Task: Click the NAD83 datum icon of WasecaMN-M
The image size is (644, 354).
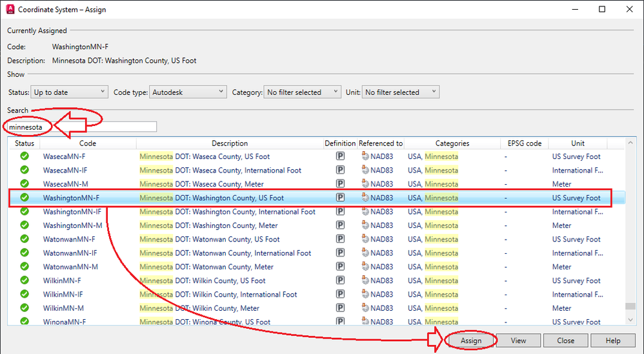Action: click(365, 184)
